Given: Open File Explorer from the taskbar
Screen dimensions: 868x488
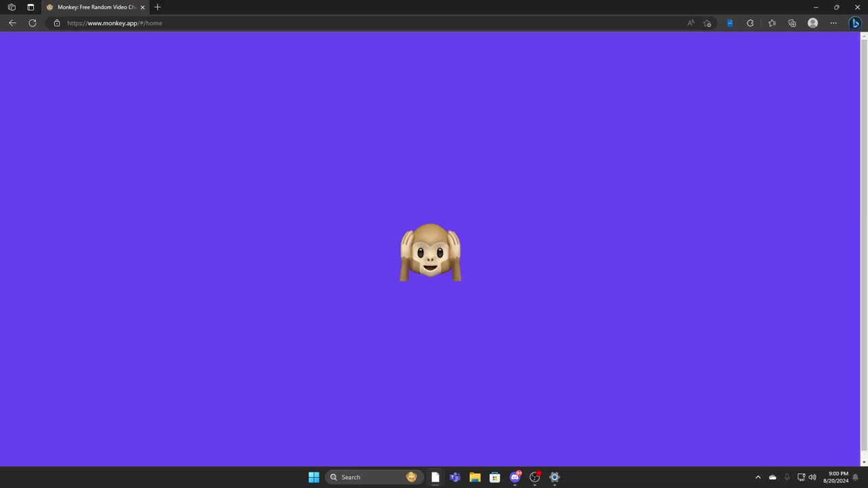Looking at the screenshot, I should point(475,477).
